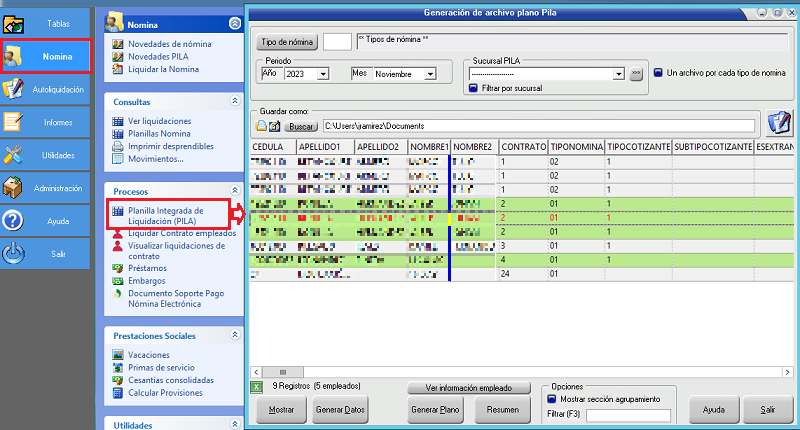Screen dimensions: 800x430
Task: Click the Autoliquidación sidebar icon
Action: [15, 89]
